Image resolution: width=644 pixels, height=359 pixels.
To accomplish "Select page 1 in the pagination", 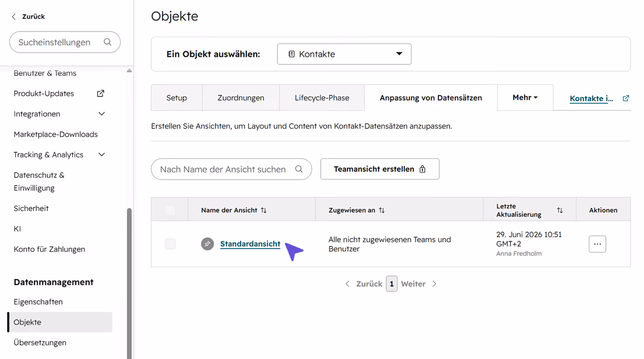I will coord(392,284).
